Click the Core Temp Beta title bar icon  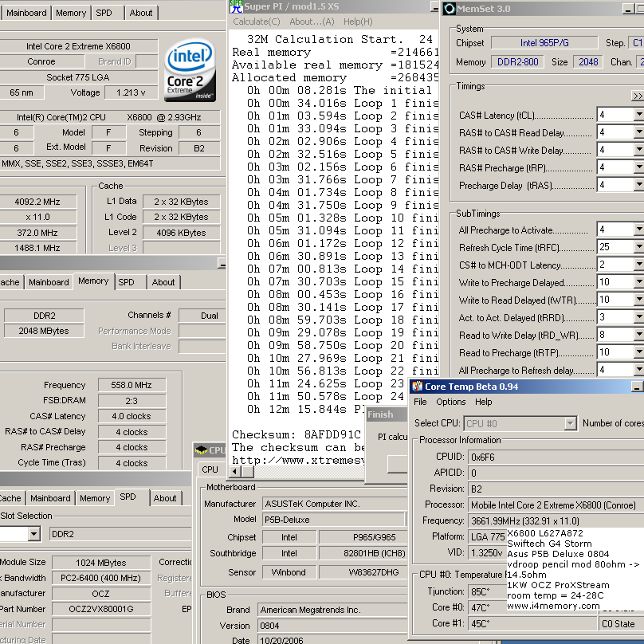pos(418,387)
